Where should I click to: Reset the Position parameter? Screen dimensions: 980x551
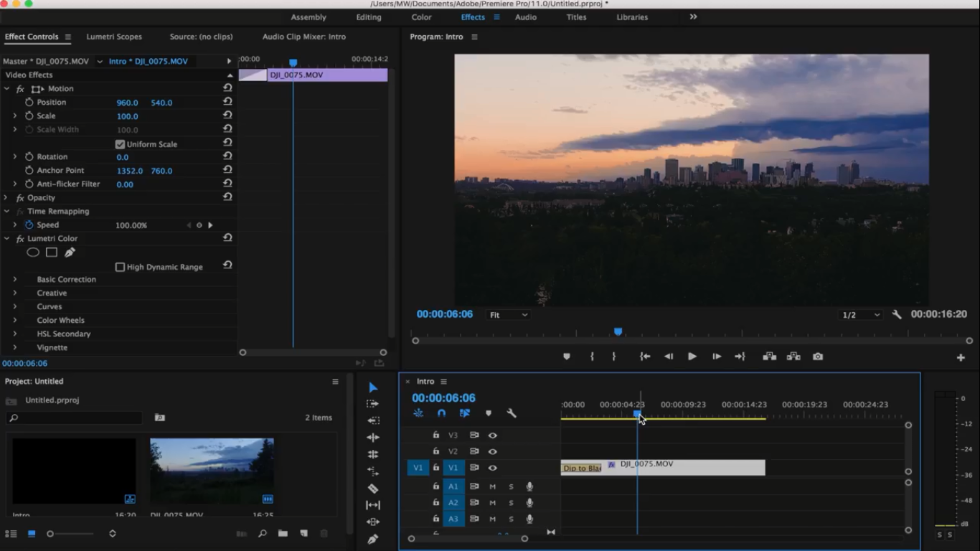(x=227, y=102)
